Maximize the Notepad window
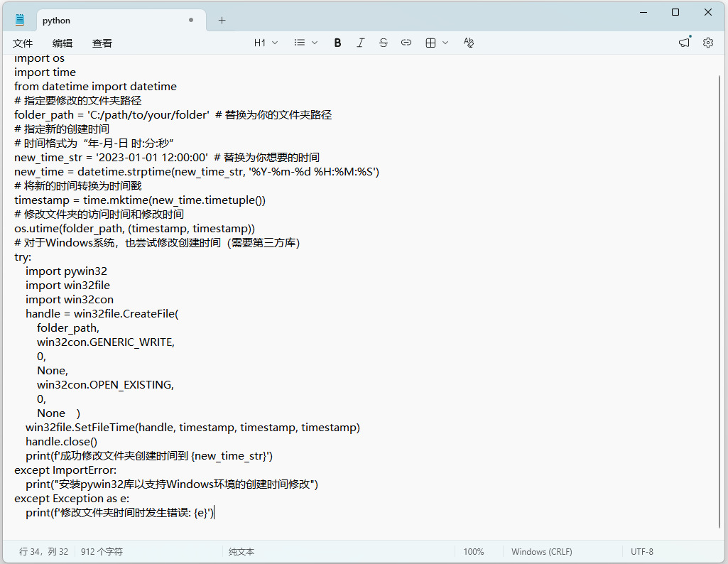 675,13
